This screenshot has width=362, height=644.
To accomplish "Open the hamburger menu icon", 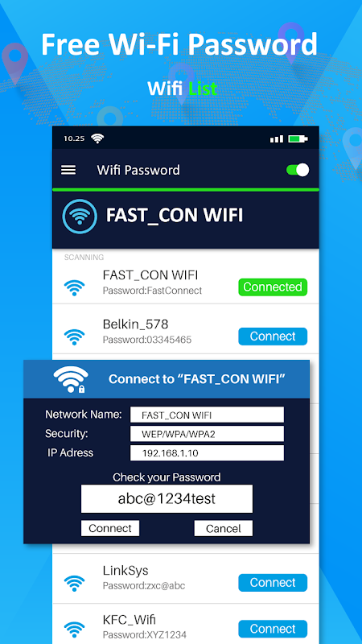I will 68,170.
